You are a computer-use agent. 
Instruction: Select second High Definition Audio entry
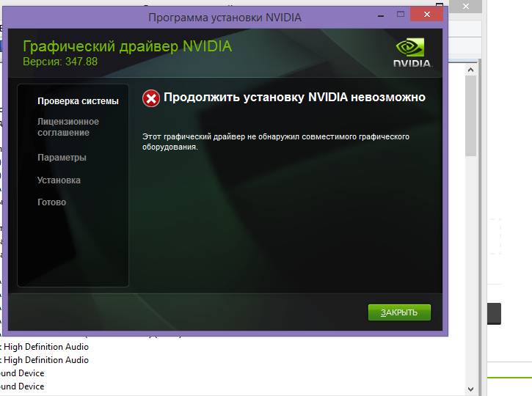[x=45, y=360]
